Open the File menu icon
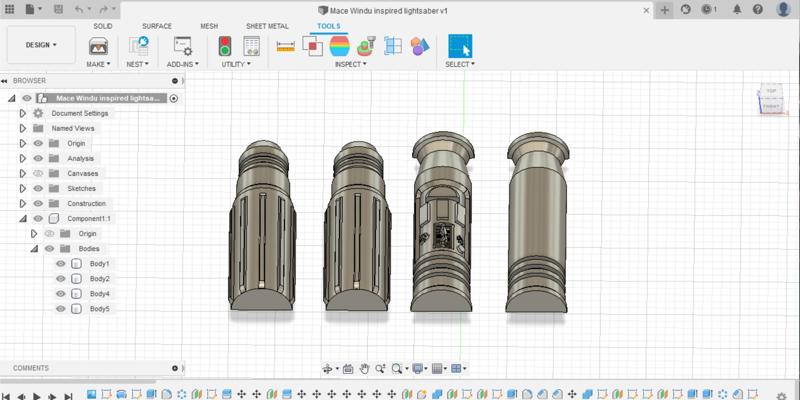 [x=33, y=9]
